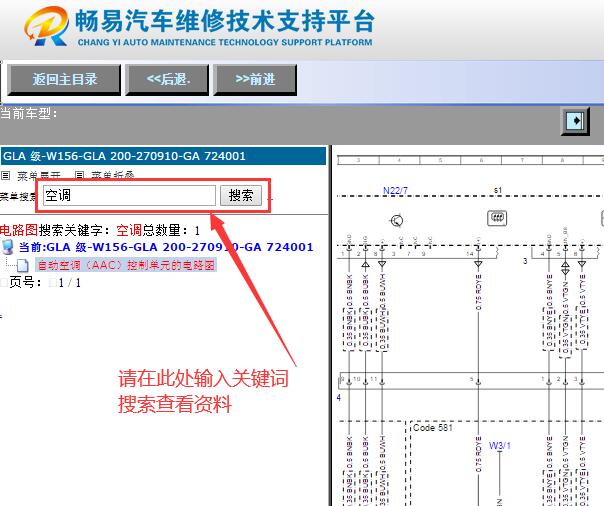
Task: Open 自动空调（AAC）控制单元的电路图
Action: (126, 265)
